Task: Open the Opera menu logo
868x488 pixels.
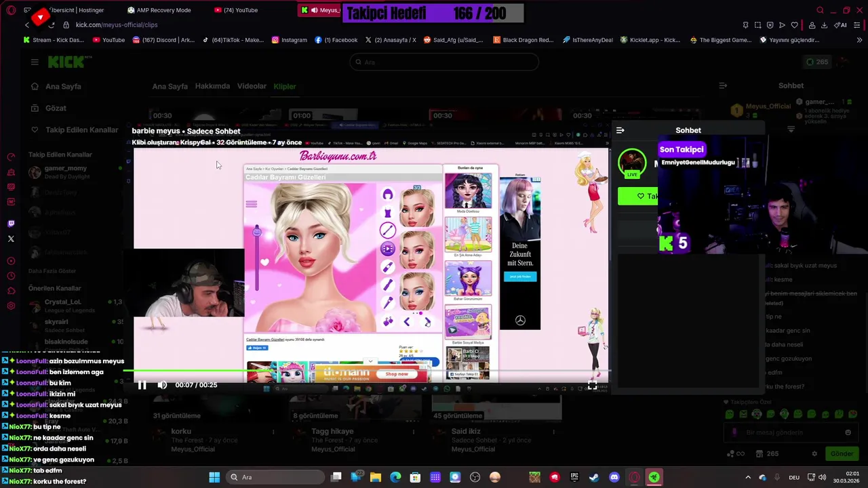Action: tap(11, 10)
